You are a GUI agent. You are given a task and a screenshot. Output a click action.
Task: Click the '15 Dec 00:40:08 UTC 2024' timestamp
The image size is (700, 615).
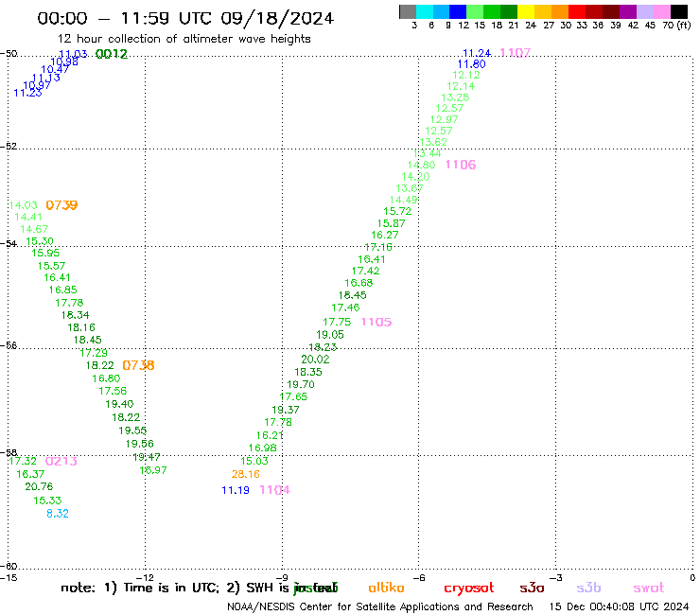(619, 607)
